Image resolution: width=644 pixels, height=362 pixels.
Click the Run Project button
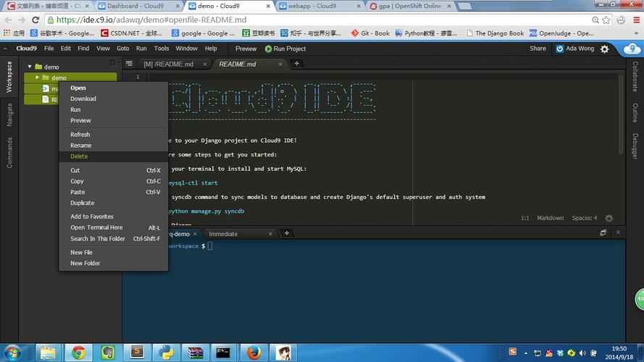tap(285, 49)
